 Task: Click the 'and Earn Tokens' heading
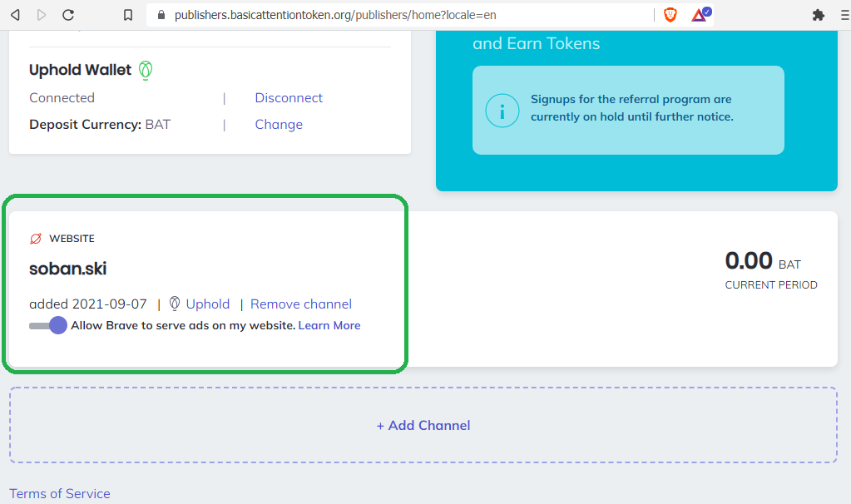click(537, 43)
